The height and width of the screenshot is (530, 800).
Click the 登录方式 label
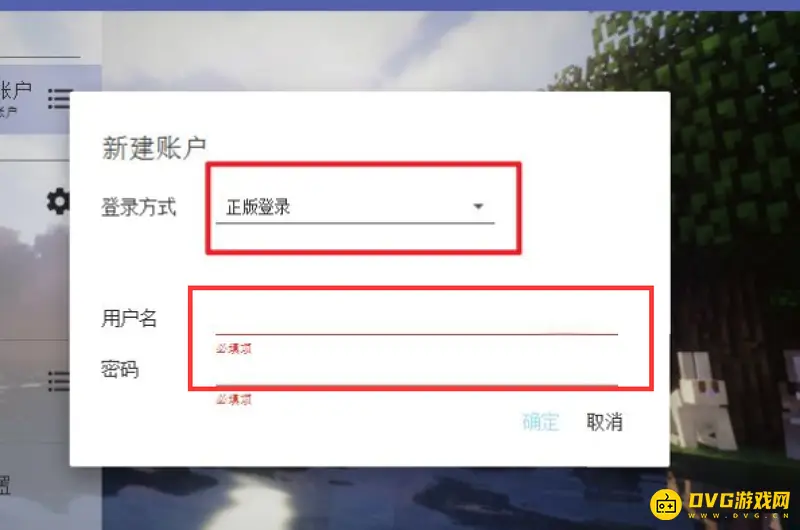pos(139,207)
